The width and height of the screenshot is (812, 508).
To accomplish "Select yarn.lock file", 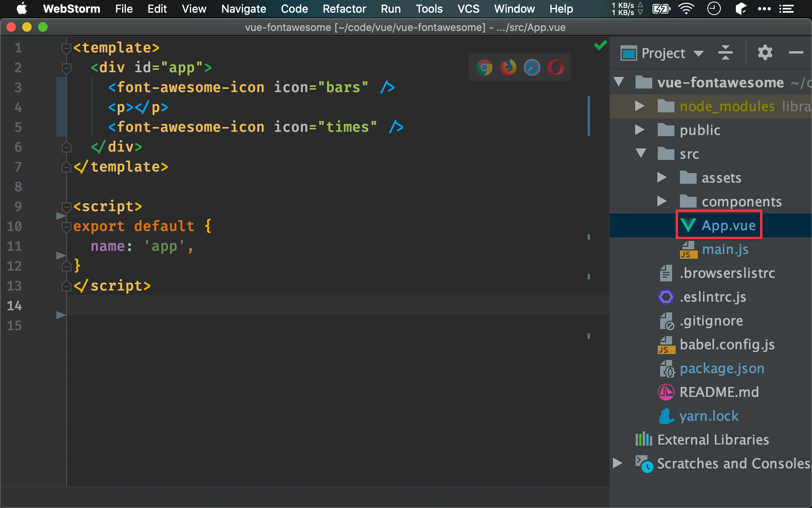I will point(709,416).
